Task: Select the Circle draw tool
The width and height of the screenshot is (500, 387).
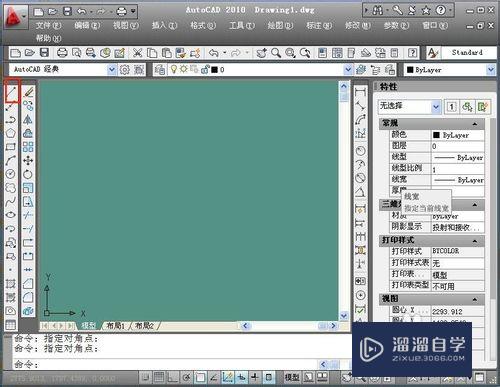Action: pyautogui.click(x=11, y=174)
